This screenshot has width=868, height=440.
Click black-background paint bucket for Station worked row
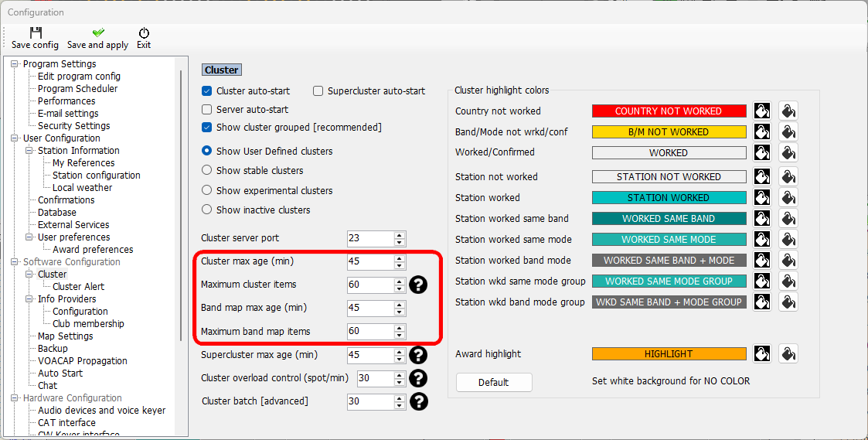[762, 197]
